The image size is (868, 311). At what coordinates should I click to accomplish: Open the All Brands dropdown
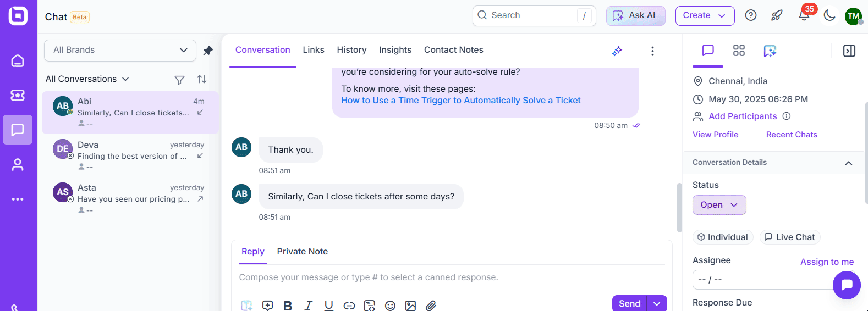120,50
